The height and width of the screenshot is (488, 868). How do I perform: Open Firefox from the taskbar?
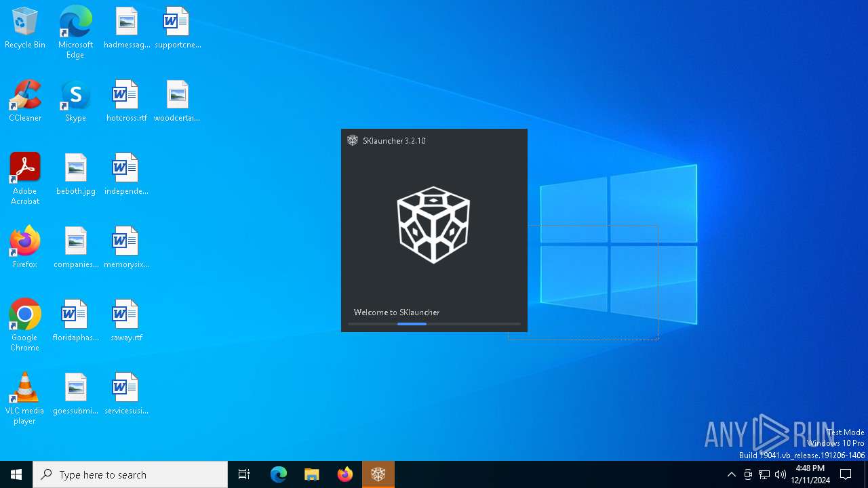tap(345, 474)
